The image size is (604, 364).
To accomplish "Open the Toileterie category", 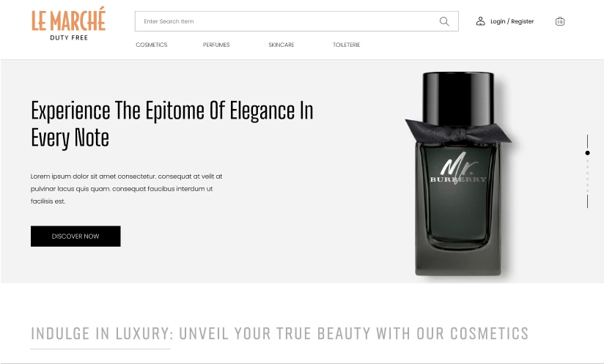I will coord(346,45).
